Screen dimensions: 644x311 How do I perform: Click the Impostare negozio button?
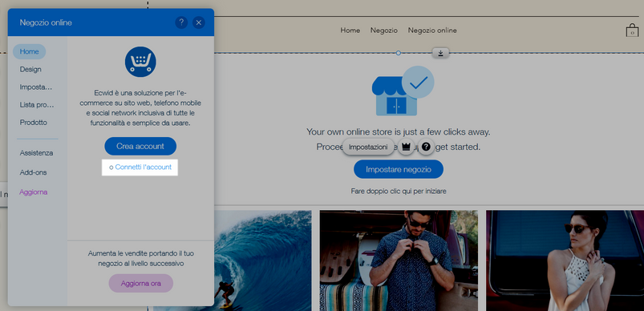399,169
